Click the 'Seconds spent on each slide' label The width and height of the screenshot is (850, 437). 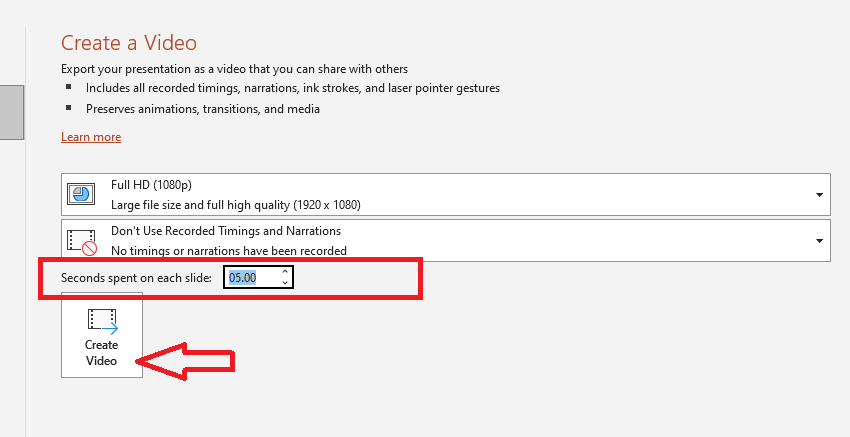[x=136, y=277]
